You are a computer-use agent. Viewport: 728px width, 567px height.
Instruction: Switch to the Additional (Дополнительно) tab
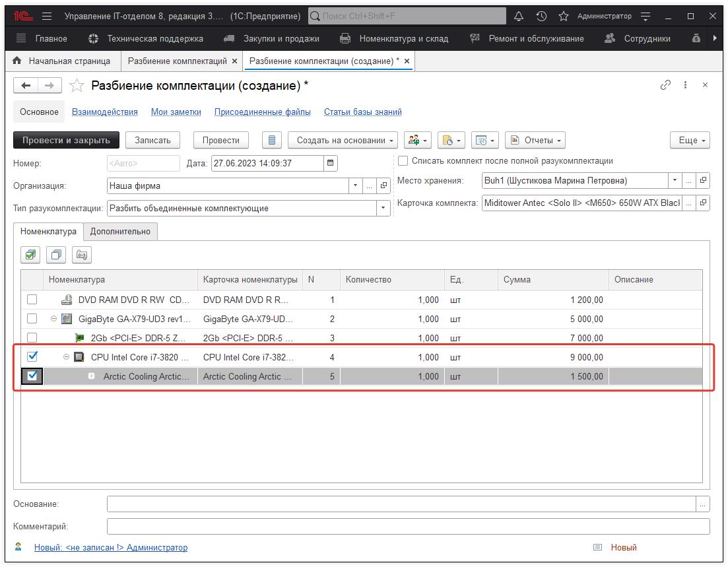click(120, 231)
